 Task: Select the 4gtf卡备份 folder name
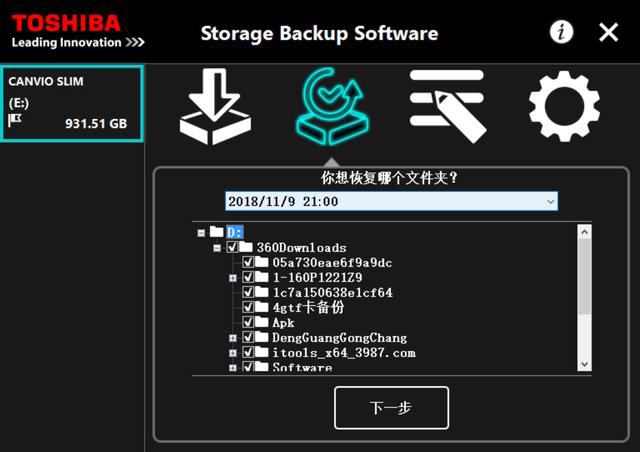(x=308, y=307)
